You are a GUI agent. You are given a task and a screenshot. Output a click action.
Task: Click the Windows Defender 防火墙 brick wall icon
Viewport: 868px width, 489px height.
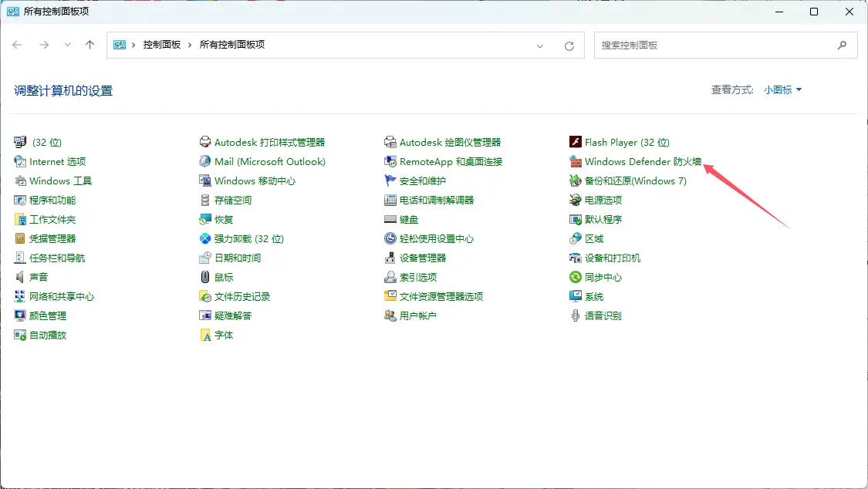click(x=575, y=161)
